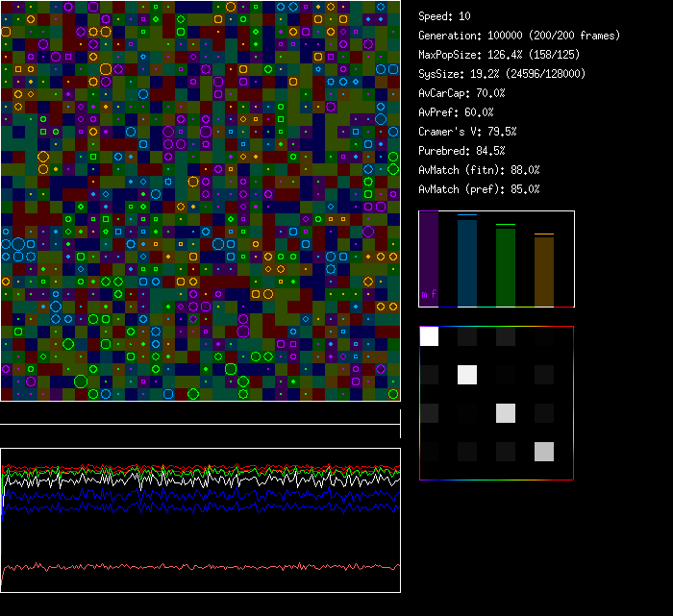Click the AvPref statistic
This screenshot has width=673, height=616.
(456, 112)
